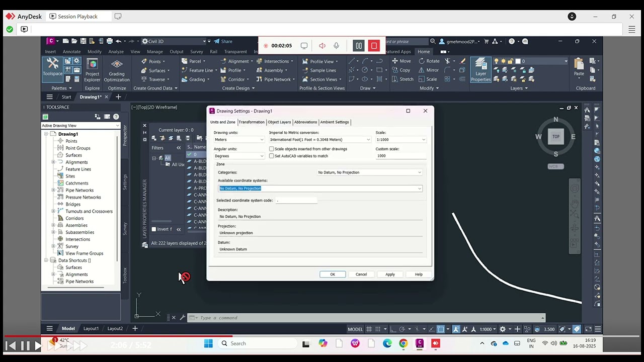Open the Ambient Settings tab

[x=335, y=122]
